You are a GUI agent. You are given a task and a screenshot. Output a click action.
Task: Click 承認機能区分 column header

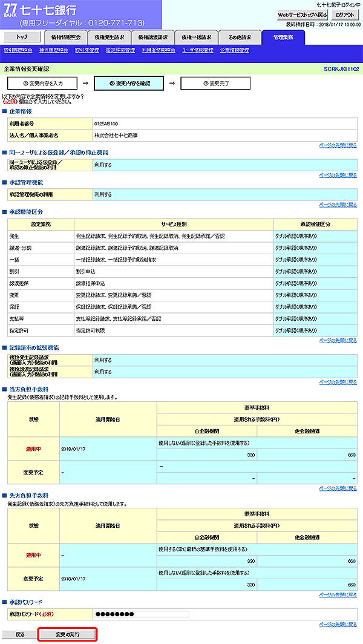[315, 225]
